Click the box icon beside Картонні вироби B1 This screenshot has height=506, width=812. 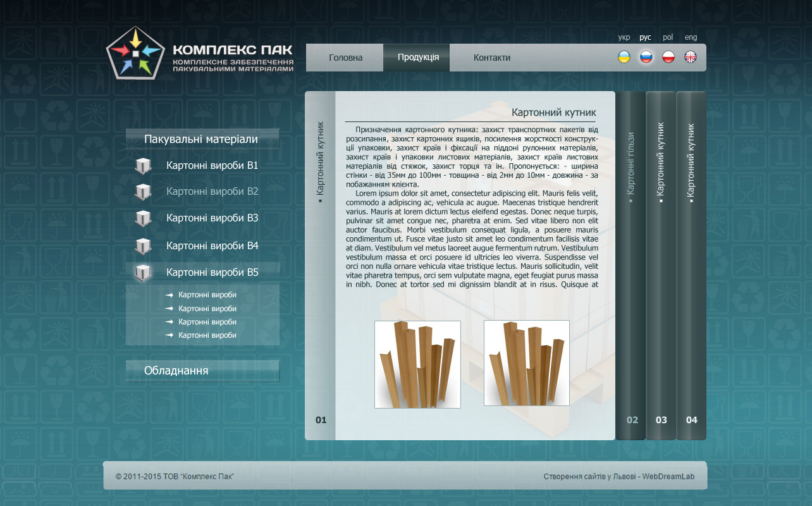click(x=143, y=166)
